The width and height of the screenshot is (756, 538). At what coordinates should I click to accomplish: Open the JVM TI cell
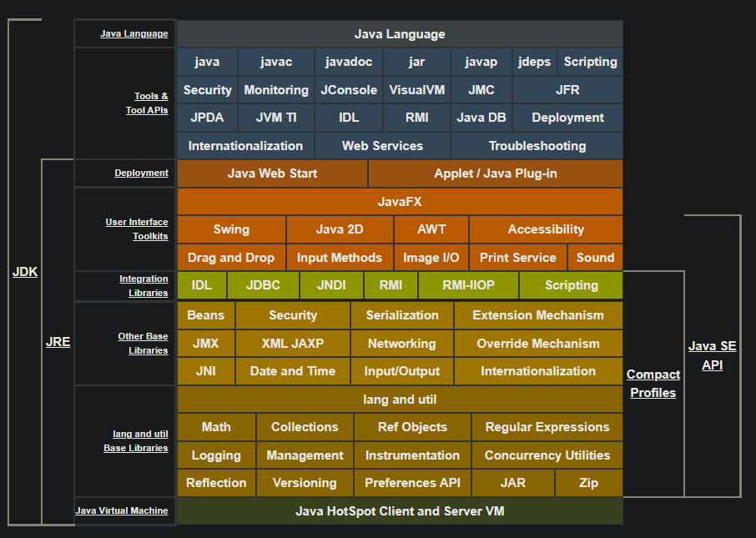click(276, 118)
